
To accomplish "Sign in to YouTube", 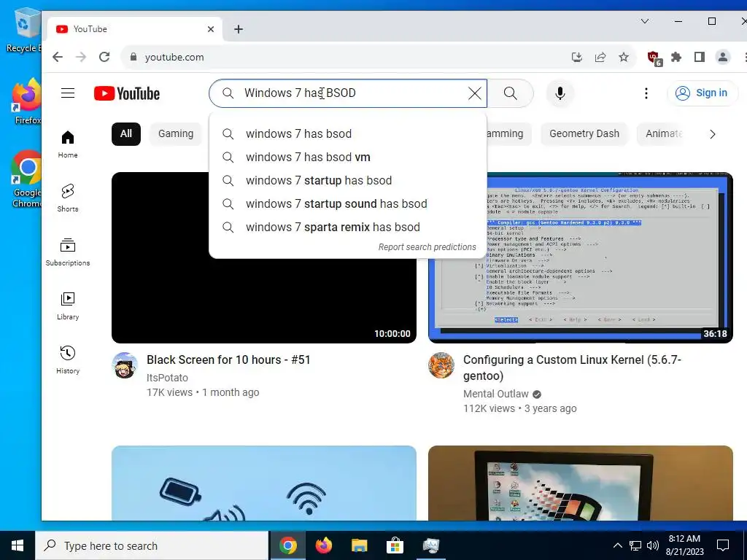I will [x=703, y=93].
